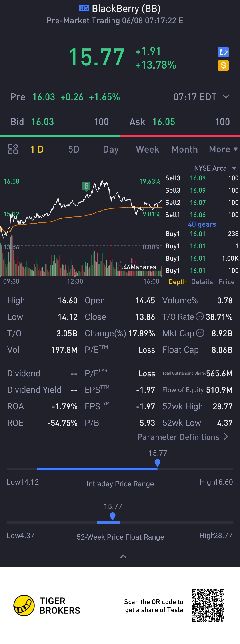This screenshot has height=644, width=240.
Task: Tap the US market flag badge
Action: (84, 8)
